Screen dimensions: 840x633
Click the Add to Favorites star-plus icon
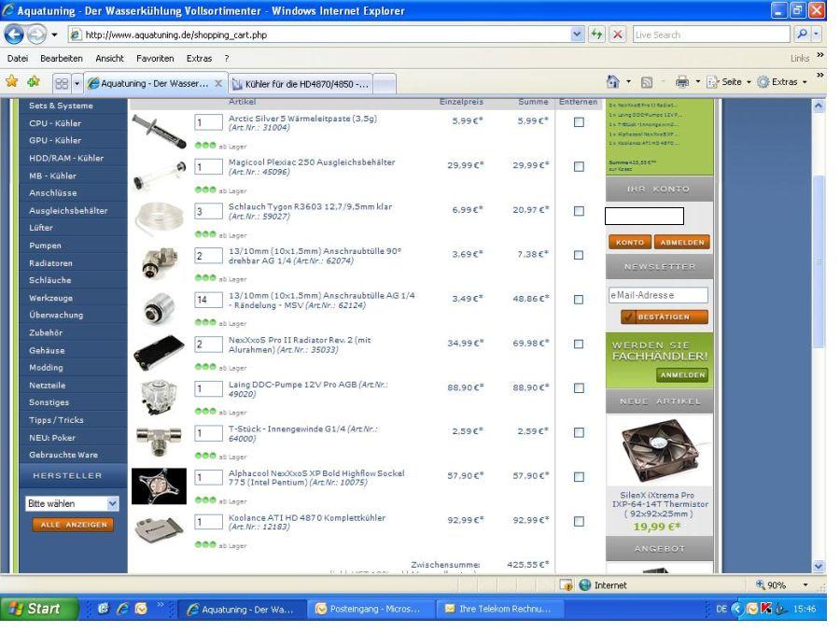click(34, 82)
